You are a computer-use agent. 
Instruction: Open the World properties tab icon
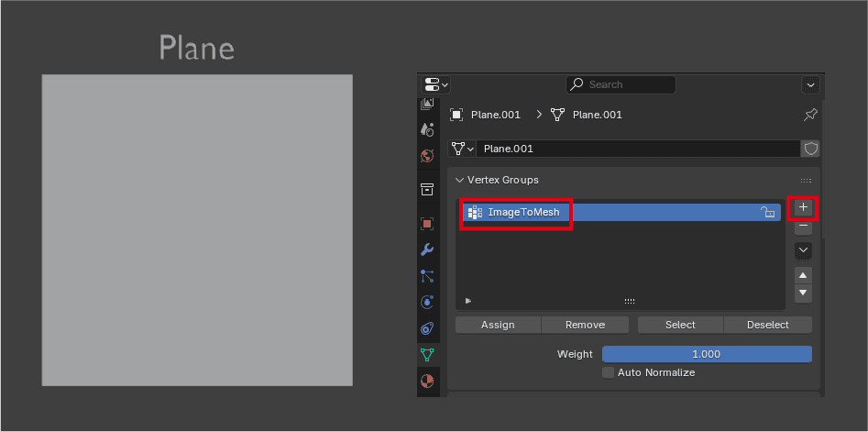click(427, 156)
